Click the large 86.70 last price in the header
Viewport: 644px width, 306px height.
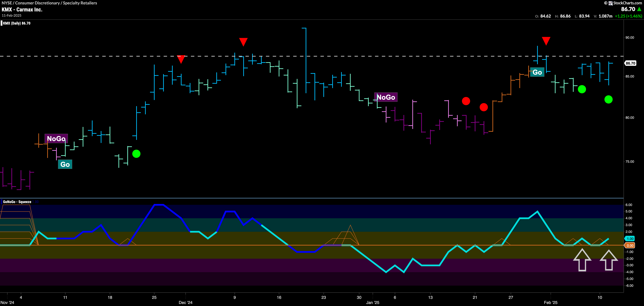[628, 9]
